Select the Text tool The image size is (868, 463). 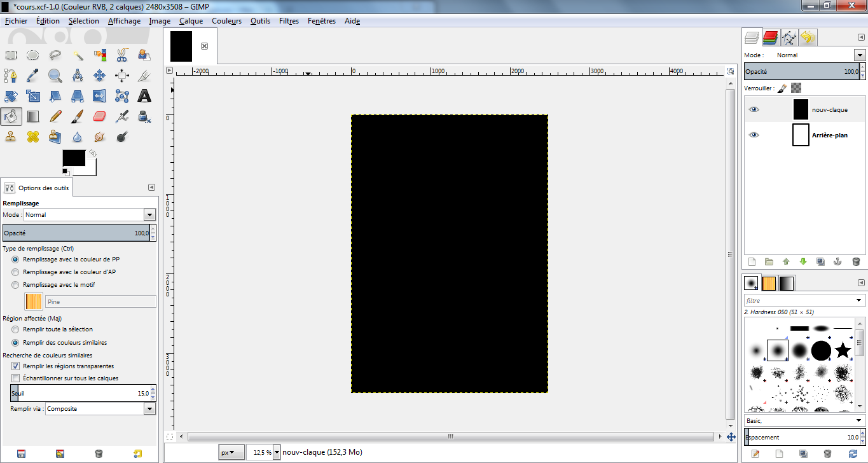point(144,96)
